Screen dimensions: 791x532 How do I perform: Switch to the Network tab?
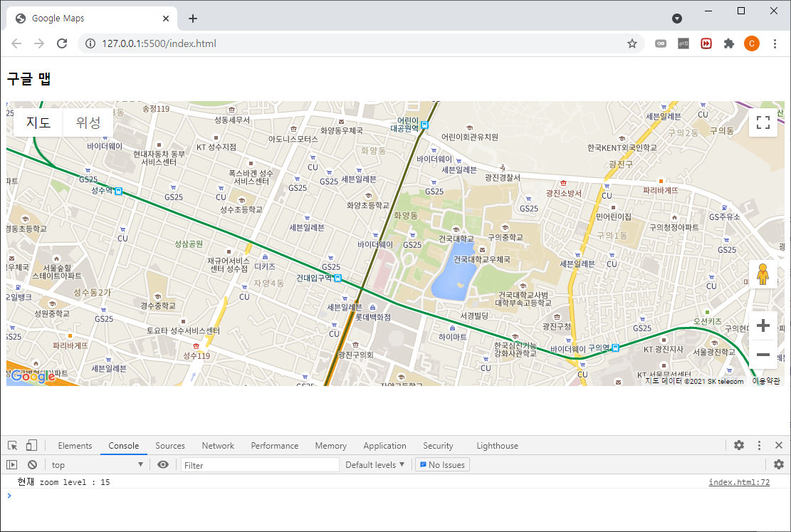point(218,446)
